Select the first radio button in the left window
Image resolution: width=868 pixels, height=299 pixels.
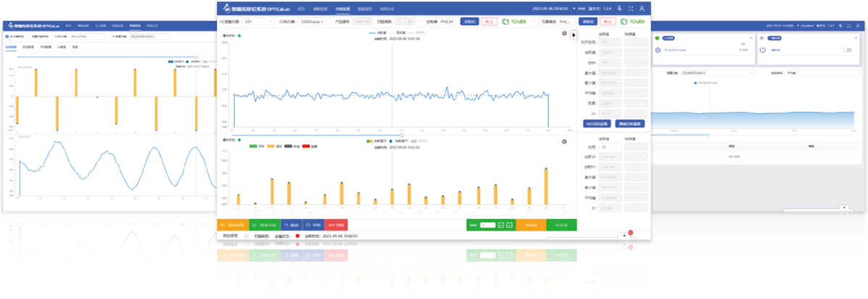[x=7, y=36]
